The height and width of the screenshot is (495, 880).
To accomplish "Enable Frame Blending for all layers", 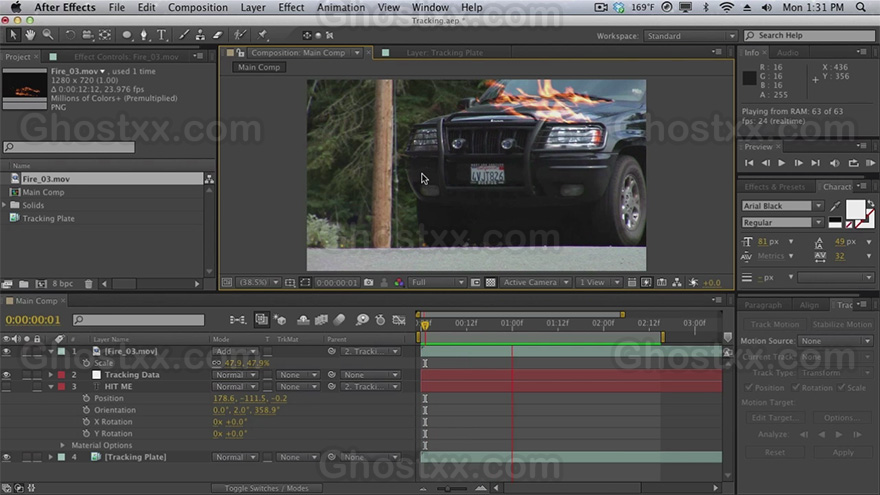I will tap(322, 319).
